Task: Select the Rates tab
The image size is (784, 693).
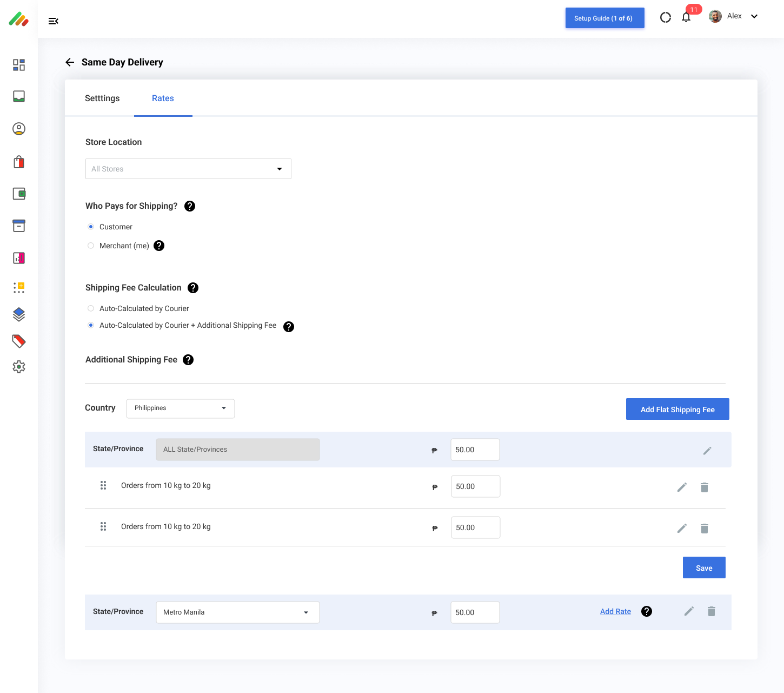Action: (163, 98)
